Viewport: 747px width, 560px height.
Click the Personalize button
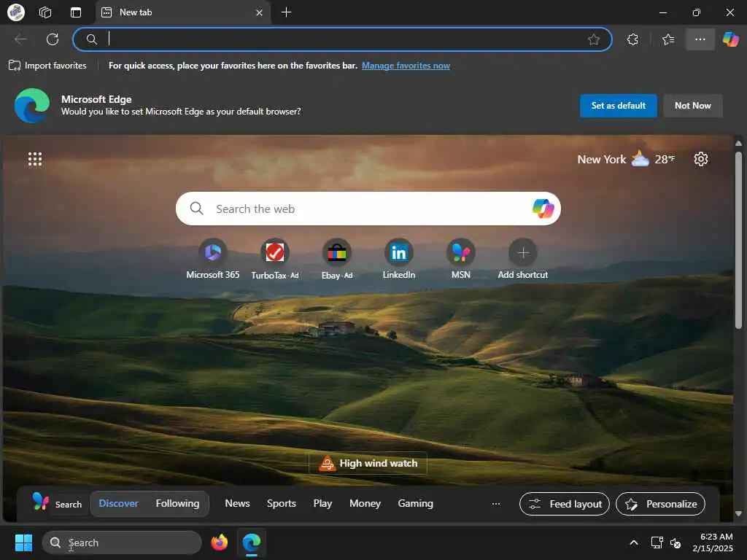tap(660, 504)
